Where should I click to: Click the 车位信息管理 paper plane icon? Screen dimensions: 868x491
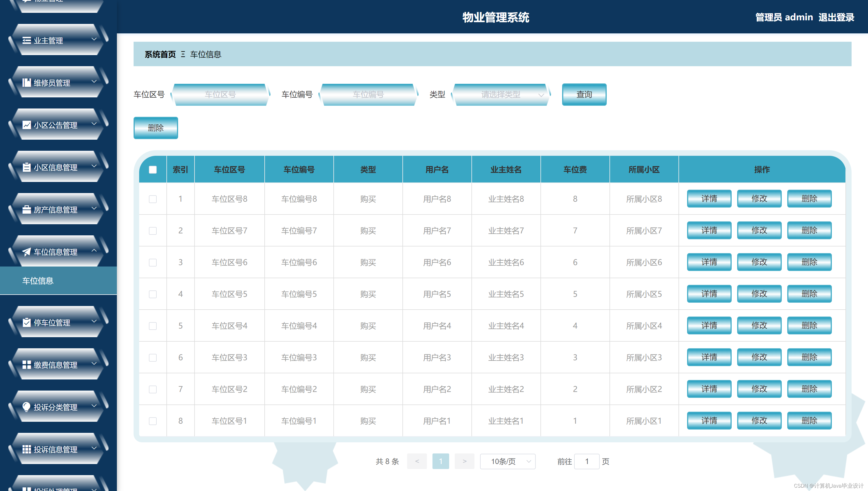tap(26, 252)
